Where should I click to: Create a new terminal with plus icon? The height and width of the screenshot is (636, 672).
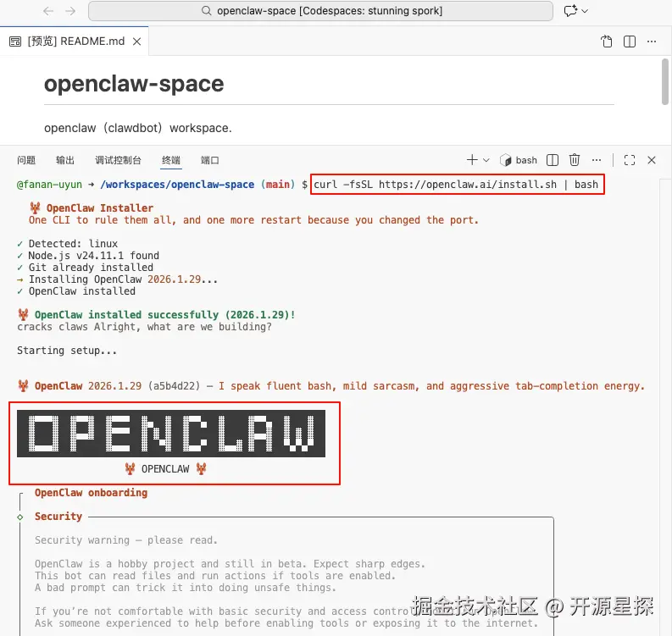pos(472,160)
